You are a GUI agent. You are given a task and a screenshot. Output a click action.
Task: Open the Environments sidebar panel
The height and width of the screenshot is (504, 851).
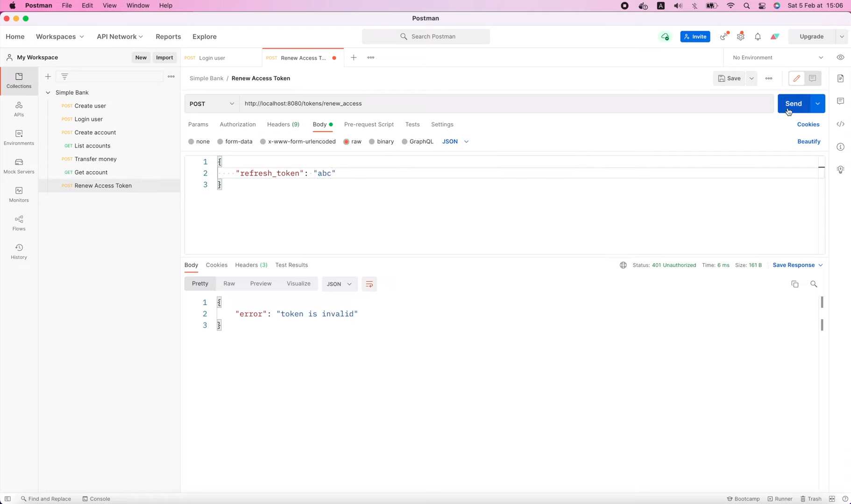[x=19, y=138]
